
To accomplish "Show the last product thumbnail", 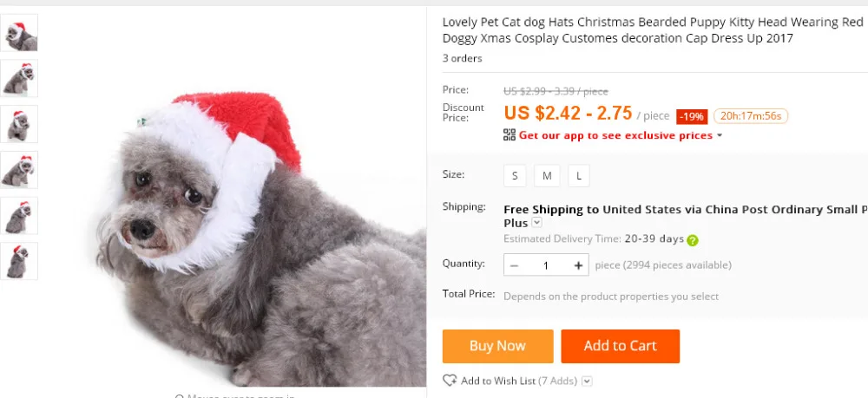I will (18, 261).
